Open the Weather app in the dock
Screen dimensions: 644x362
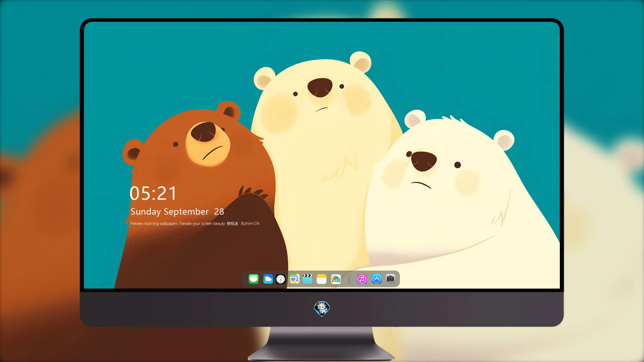point(268,279)
